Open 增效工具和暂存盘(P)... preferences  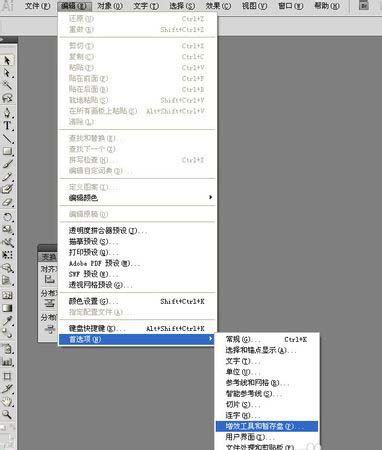(267, 426)
